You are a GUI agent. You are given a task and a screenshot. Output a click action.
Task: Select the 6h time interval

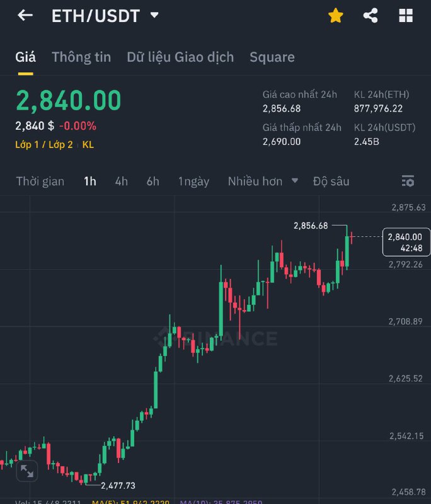point(152,181)
